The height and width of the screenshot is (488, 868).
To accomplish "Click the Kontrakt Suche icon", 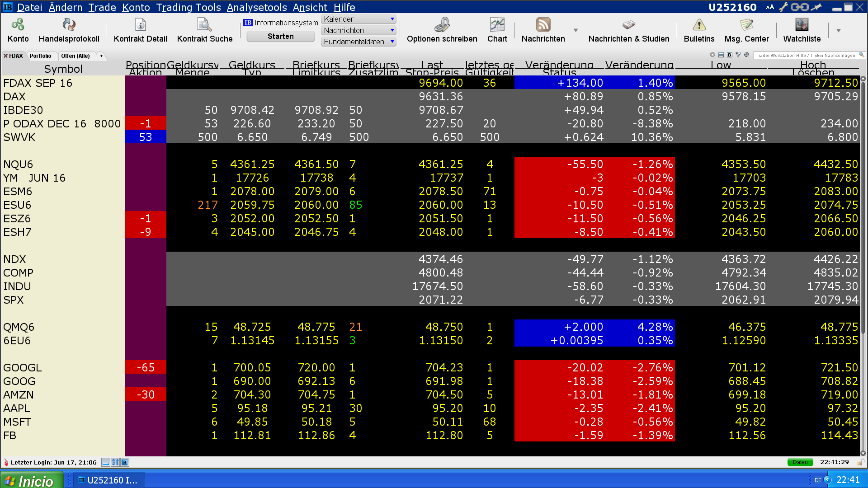I will [204, 25].
